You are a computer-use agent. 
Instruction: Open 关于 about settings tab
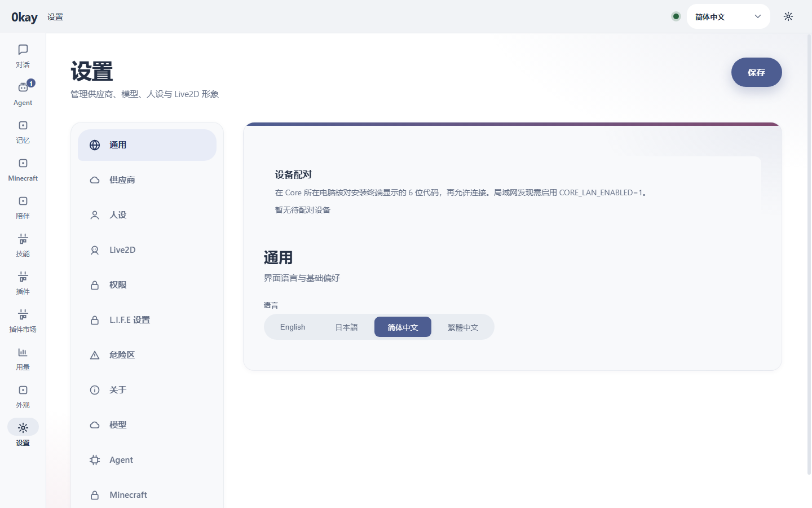tap(147, 390)
